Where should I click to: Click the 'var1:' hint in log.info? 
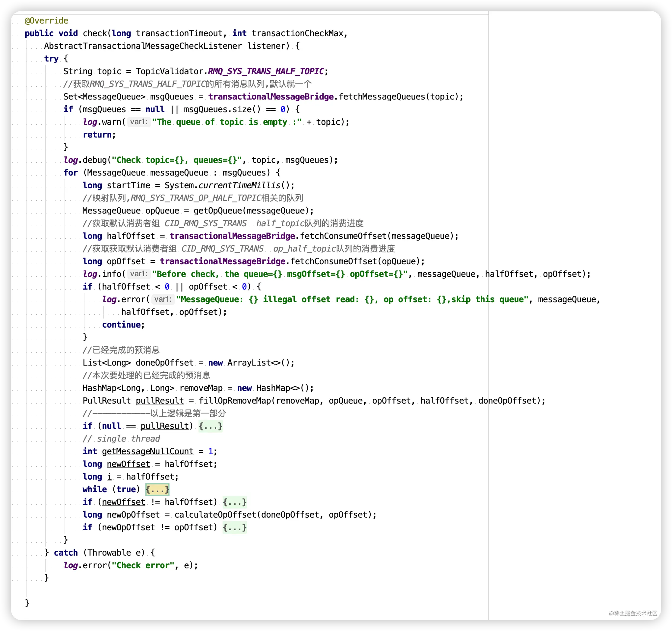139,274
